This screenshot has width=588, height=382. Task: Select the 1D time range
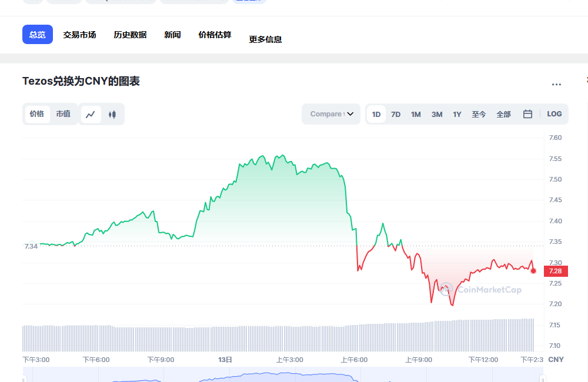(376, 115)
